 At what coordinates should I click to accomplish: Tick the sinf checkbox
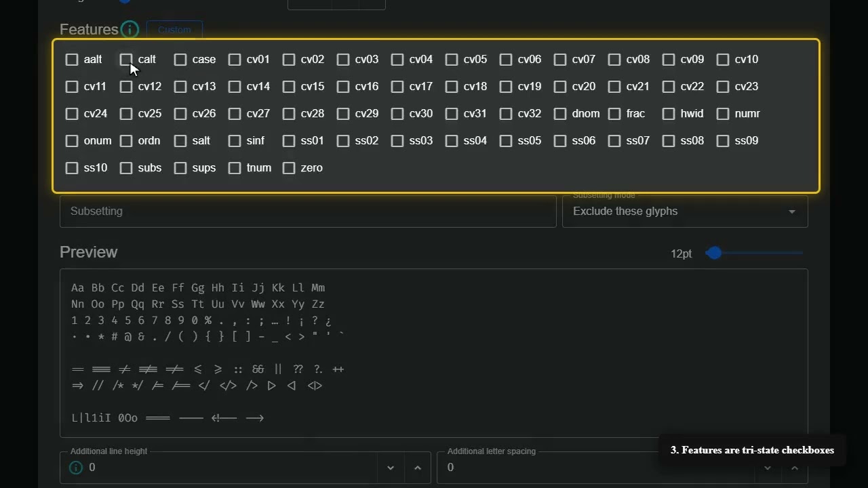tap(235, 141)
